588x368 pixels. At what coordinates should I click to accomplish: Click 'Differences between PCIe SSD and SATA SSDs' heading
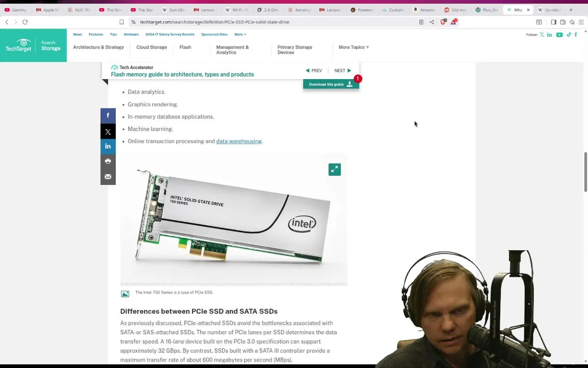(x=199, y=311)
